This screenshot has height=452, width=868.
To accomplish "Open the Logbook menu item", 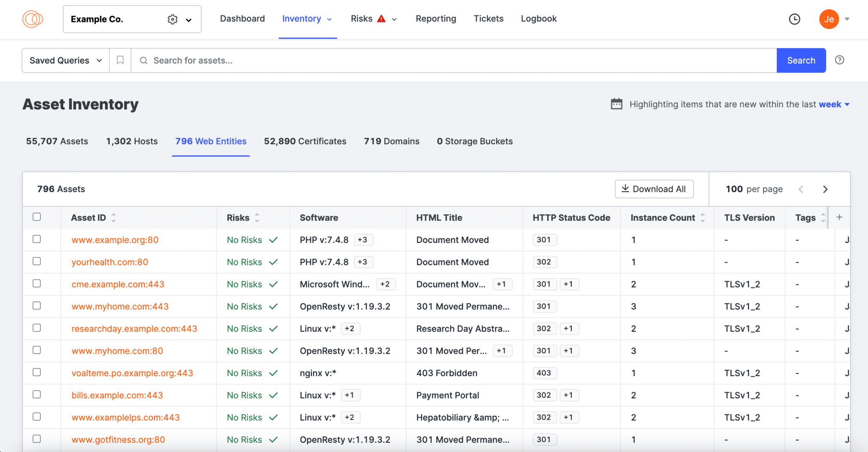I will 539,19.
